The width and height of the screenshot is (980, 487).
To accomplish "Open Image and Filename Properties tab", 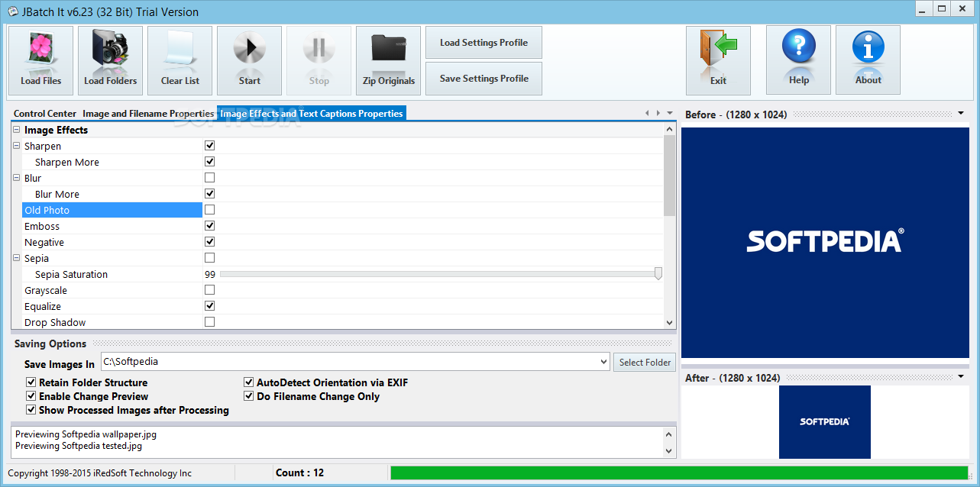I will click(x=148, y=113).
